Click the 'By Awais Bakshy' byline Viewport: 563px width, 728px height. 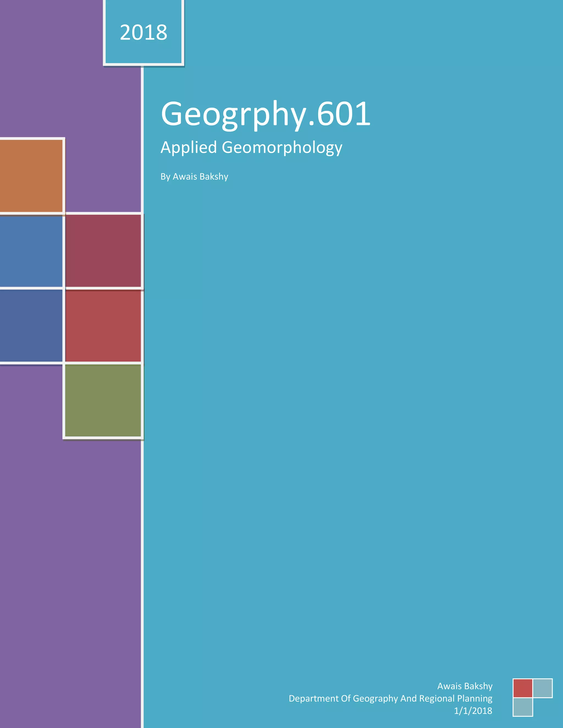point(194,177)
